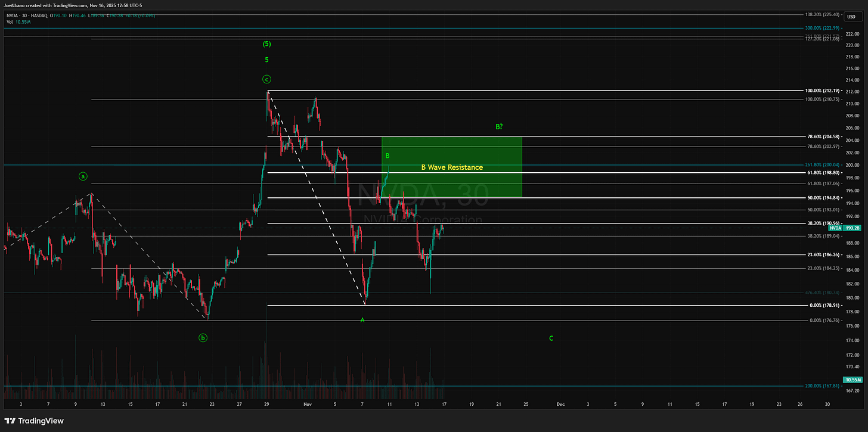
Task: Click the Nov label on the time axis
Action: coord(308,404)
